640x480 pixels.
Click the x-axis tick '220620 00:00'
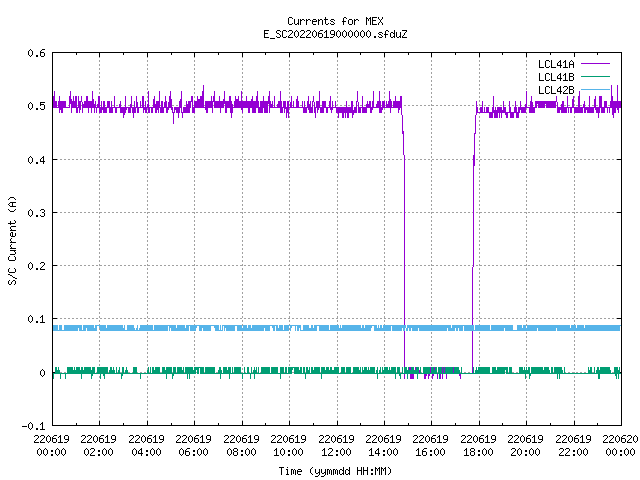coord(620,446)
